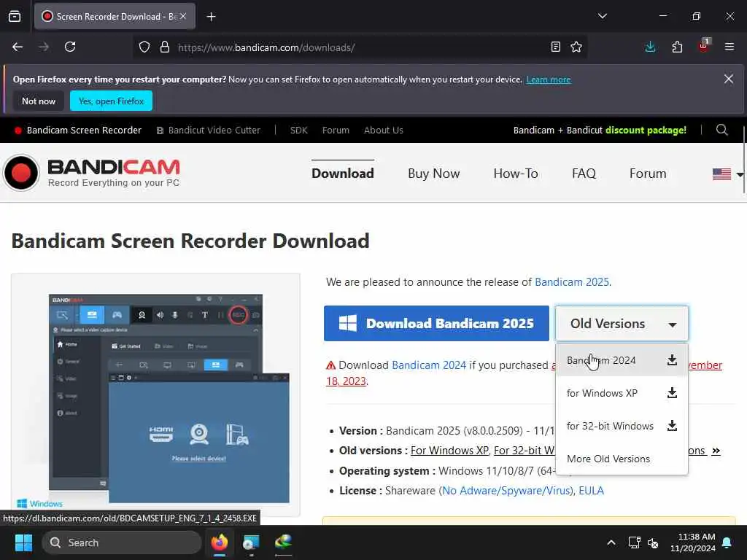Open the About Us link
The image size is (747, 560).
coord(384,130)
